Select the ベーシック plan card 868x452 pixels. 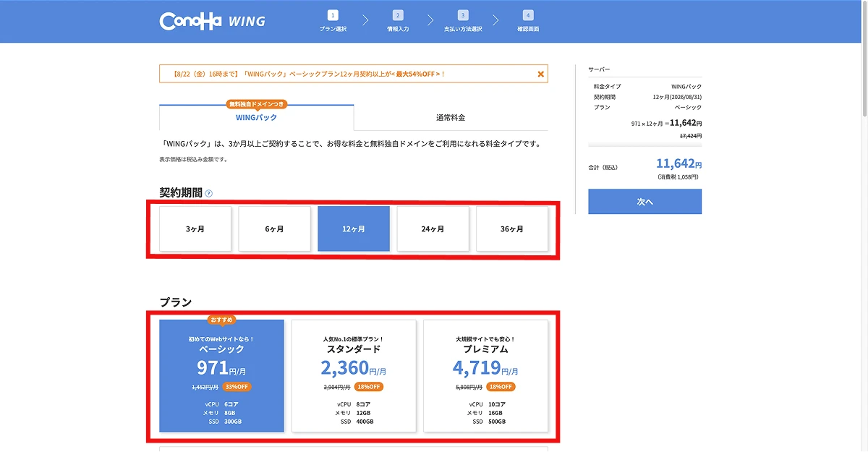tap(222, 376)
